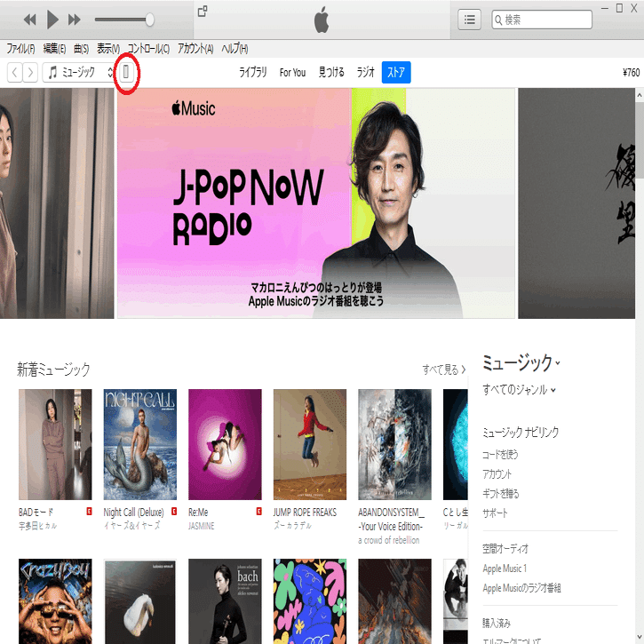This screenshot has height=644, width=644.
Task: Open the Crazy Boy album cover
Action: (55, 601)
